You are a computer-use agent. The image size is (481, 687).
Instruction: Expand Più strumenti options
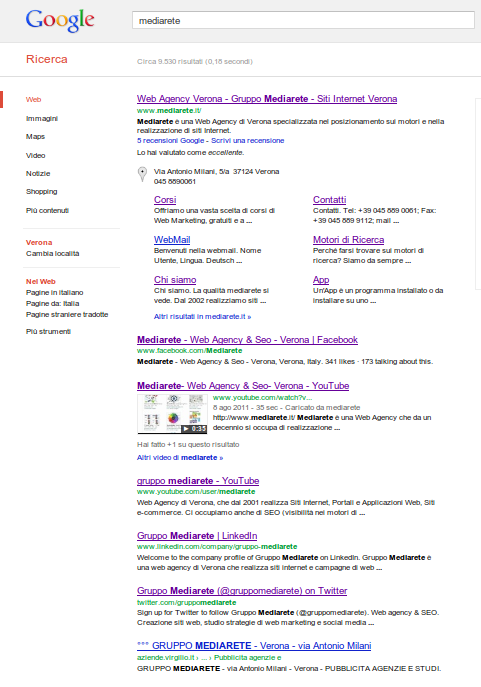48,331
